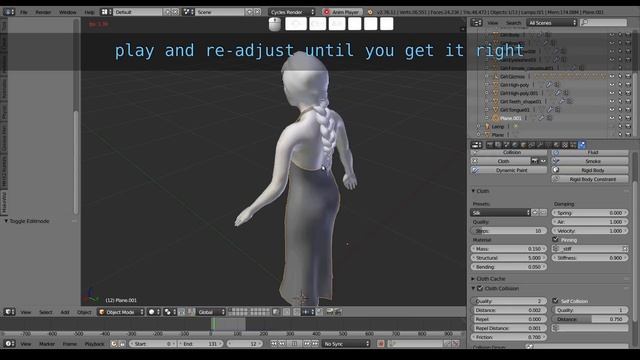
Task: Open the Help menu
Action: [x=89, y=12]
